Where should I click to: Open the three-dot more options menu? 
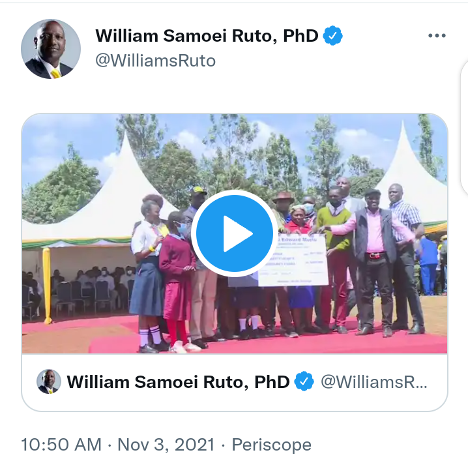(437, 35)
